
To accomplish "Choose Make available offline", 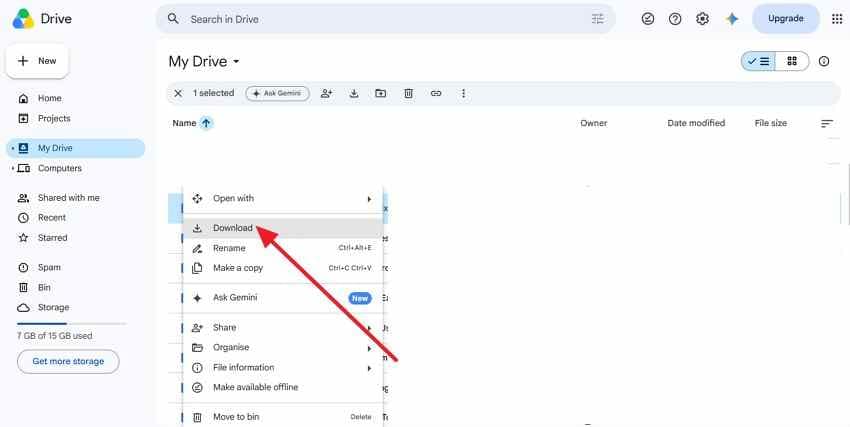I will tap(283, 387).
